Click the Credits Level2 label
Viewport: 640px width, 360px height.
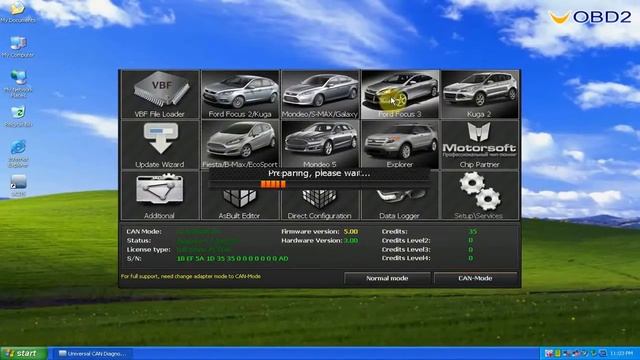point(406,240)
